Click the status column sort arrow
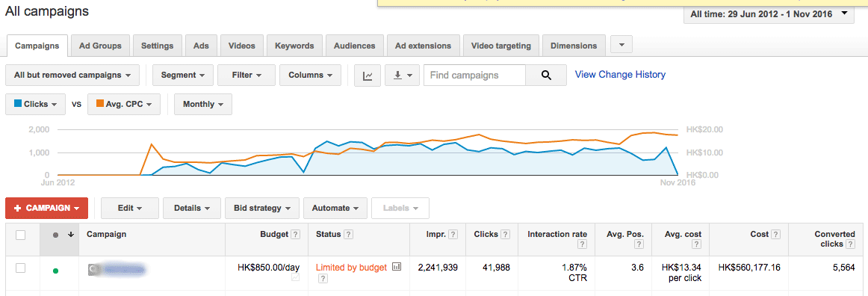Image resolution: width=868 pixels, height=296 pixels. (x=70, y=235)
